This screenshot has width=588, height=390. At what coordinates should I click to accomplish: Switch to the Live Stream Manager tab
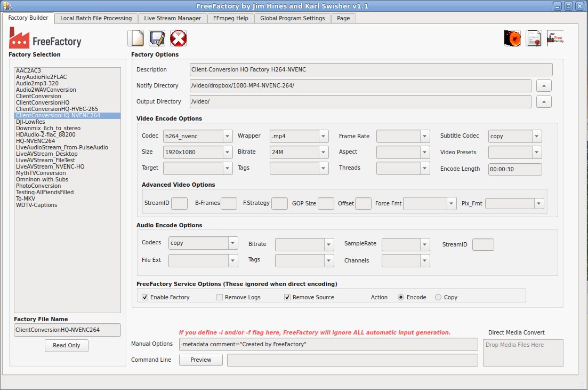[173, 18]
